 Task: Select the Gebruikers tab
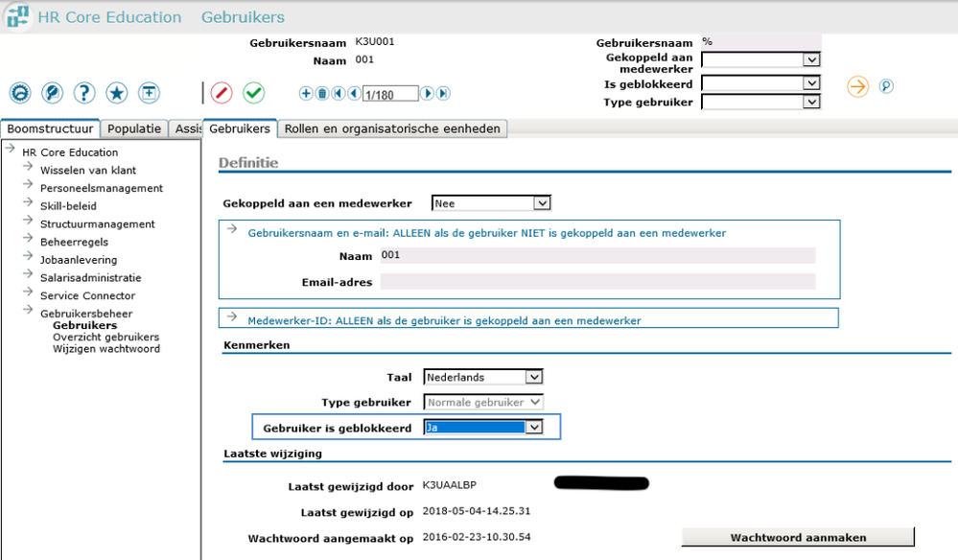[240, 128]
